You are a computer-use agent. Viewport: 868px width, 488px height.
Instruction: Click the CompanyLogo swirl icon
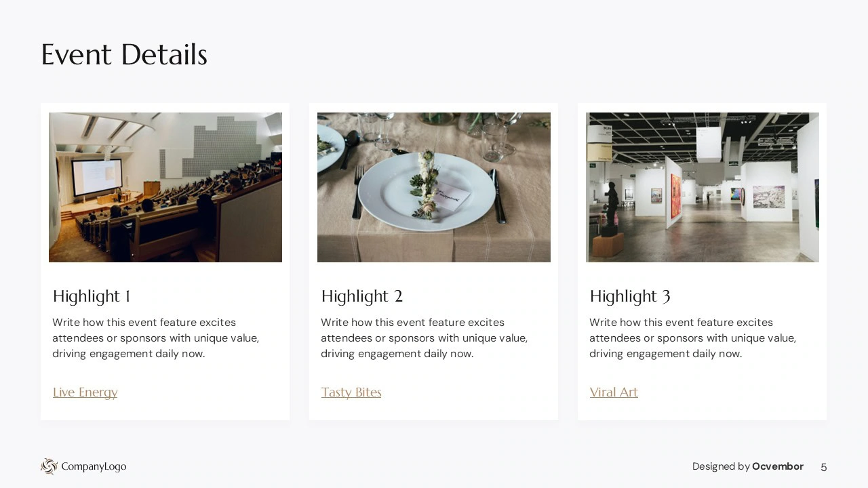tap(49, 466)
